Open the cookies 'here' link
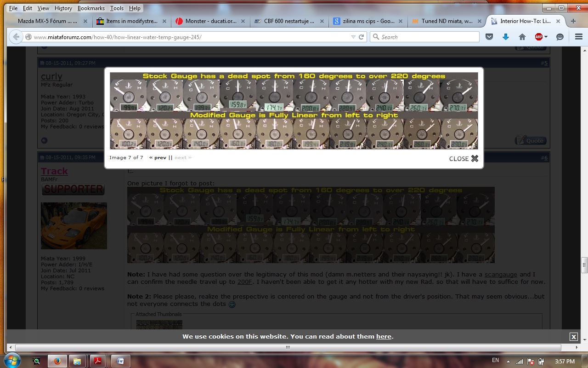The image size is (588, 368). (x=384, y=336)
